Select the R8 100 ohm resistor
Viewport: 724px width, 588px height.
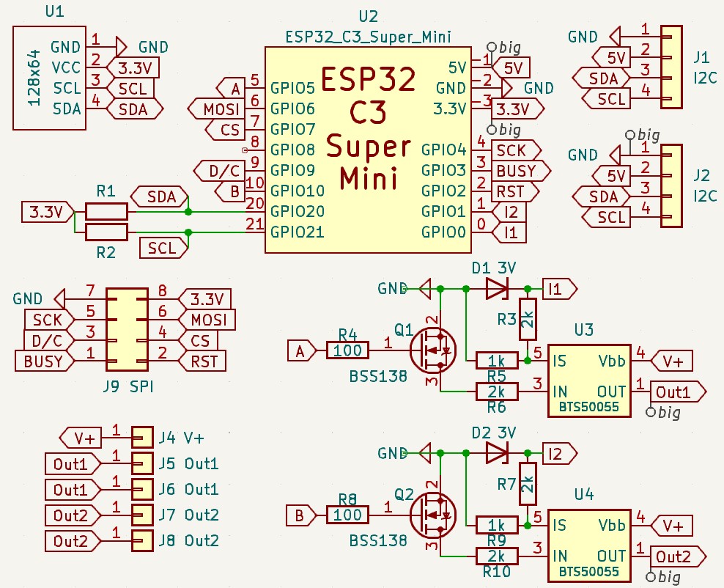coord(347,515)
